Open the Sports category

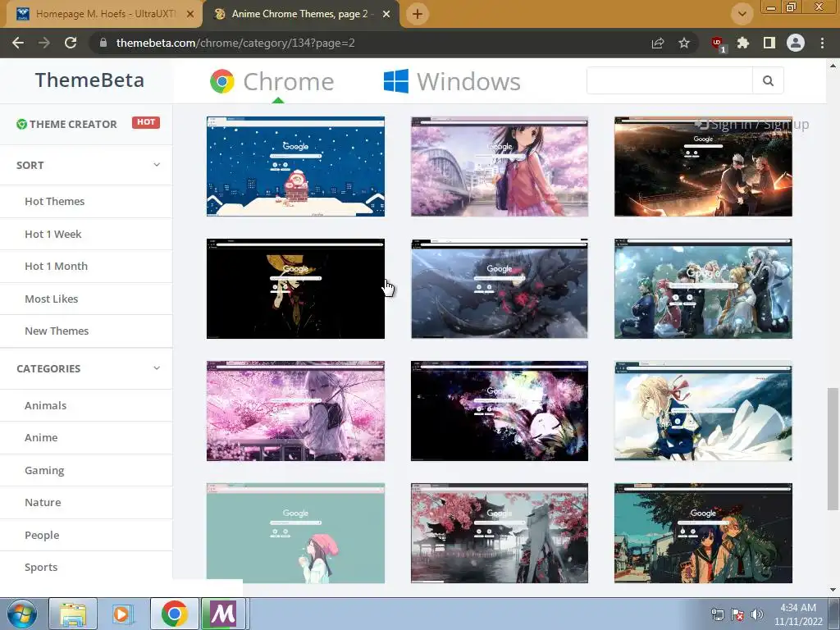click(x=41, y=568)
